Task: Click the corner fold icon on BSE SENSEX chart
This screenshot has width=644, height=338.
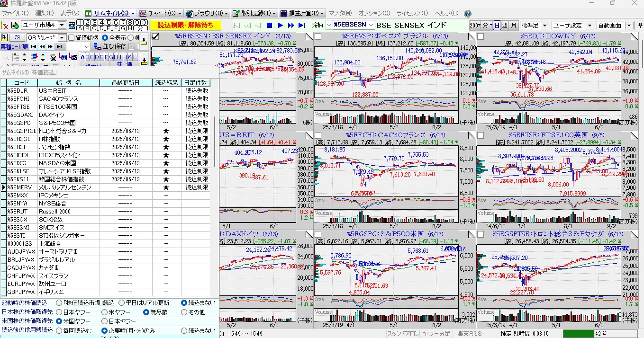Action: point(308,36)
